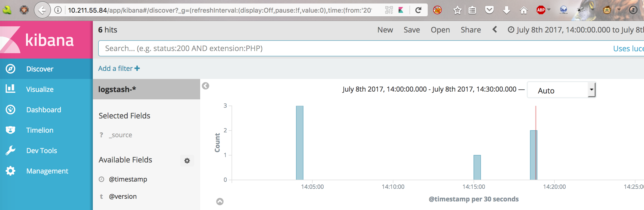
Task: Click the '14:10:00' axis tick label
Action: pos(393,187)
